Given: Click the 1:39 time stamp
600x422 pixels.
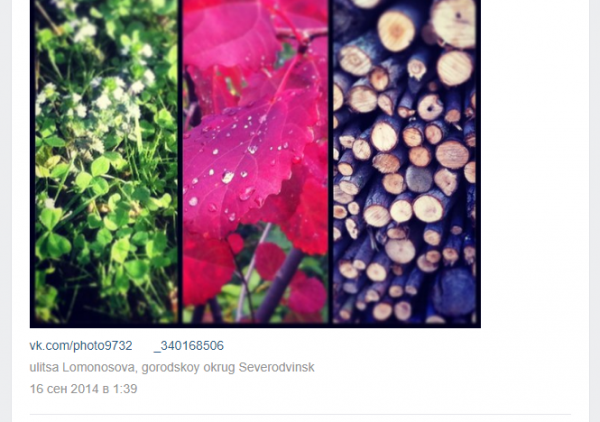Looking at the screenshot, I should pyautogui.click(x=125, y=389).
